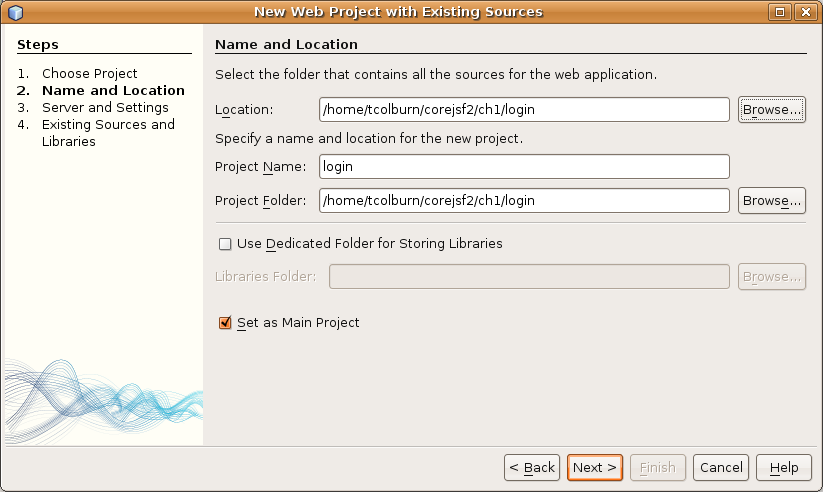The width and height of the screenshot is (823, 492).
Task: Click the Project Folder path field
Action: pyautogui.click(x=524, y=201)
